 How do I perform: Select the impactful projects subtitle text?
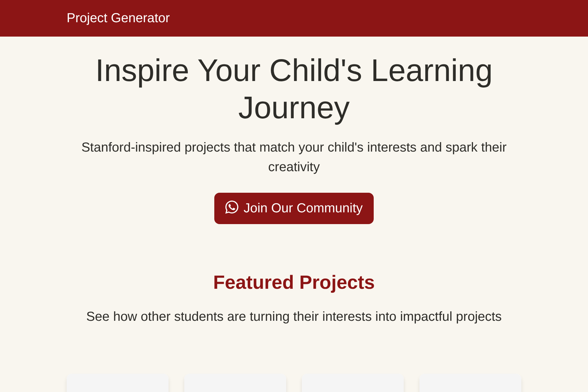click(x=294, y=316)
